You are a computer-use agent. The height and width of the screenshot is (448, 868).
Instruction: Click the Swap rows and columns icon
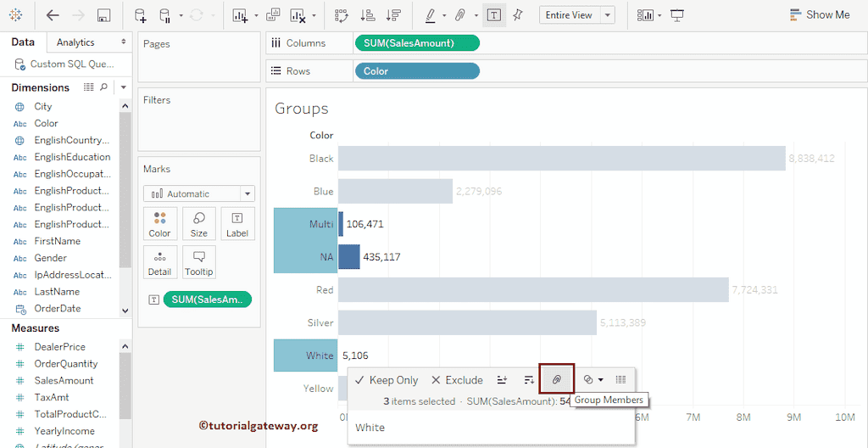(342, 15)
